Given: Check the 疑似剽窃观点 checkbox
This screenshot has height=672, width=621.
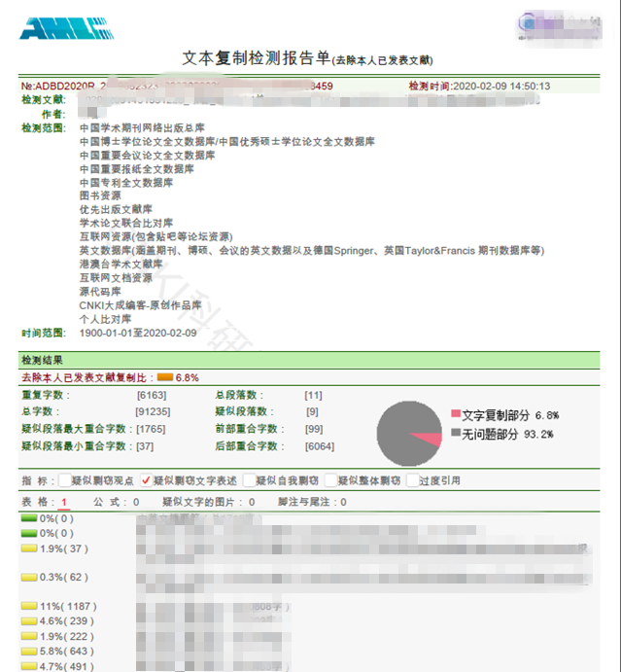Looking at the screenshot, I should pyautogui.click(x=64, y=480).
